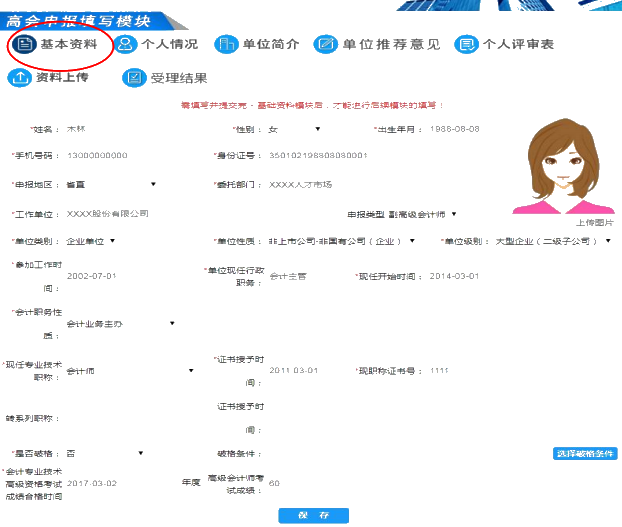Open the 单位类别 dropdown
The width and height of the screenshot is (622, 527).
pyautogui.click(x=90, y=241)
